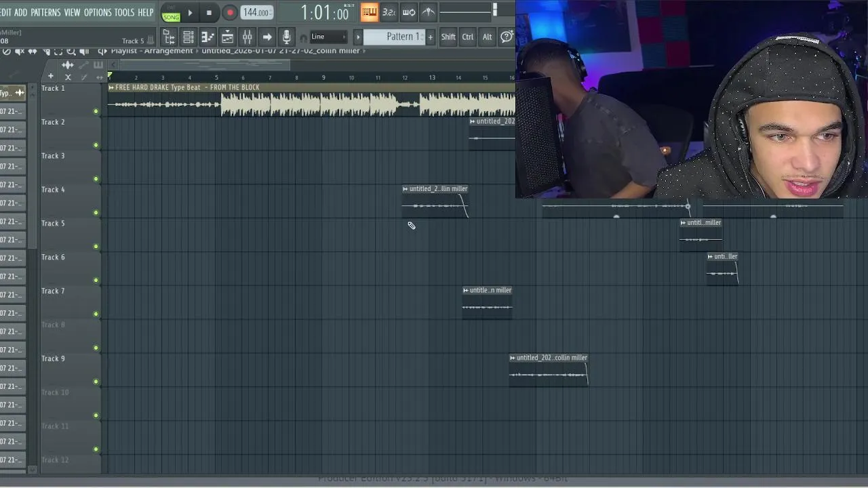This screenshot has width=868, height=488.
Task: Click the Pattern 1 selector field
Action: click(394, 37)
